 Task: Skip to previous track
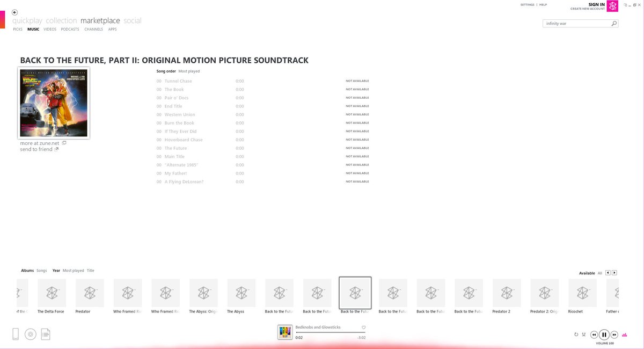coord(594,335)
